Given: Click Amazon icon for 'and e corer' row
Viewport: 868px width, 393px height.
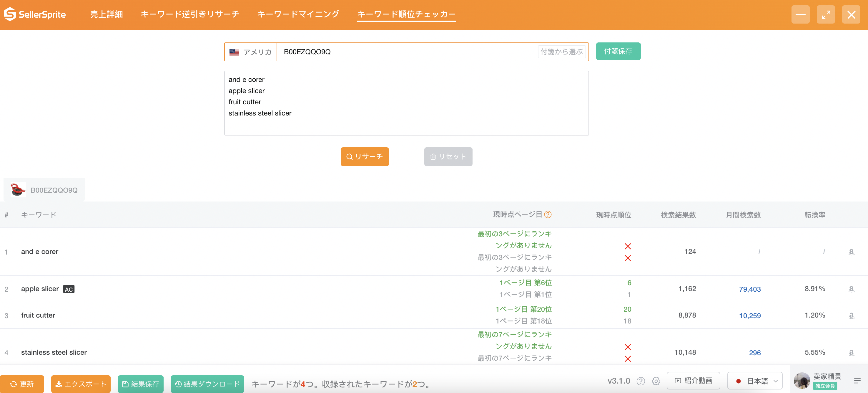Looking at the screenshot, I should (851, 252).
